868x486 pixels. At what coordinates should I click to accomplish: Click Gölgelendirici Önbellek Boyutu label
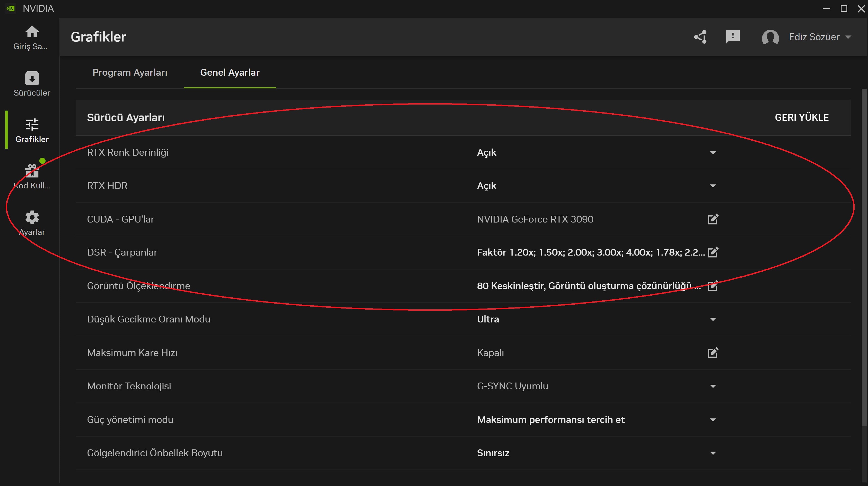pos(155,453)
